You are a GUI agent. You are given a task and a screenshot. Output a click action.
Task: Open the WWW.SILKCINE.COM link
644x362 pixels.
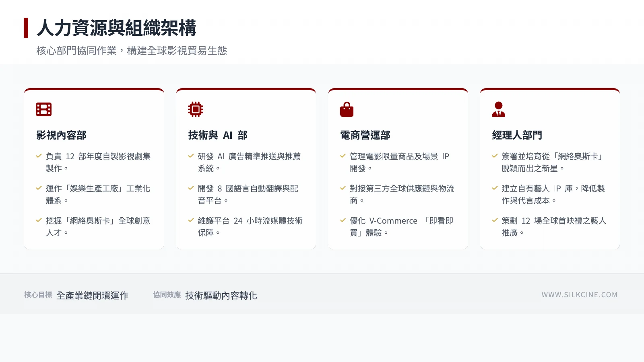579,295
